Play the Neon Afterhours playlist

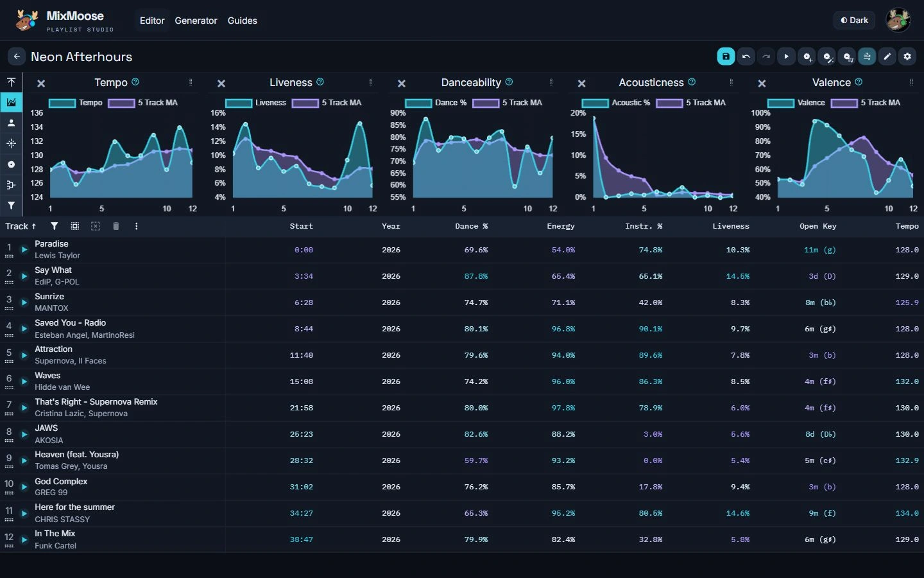pos(787,57)
